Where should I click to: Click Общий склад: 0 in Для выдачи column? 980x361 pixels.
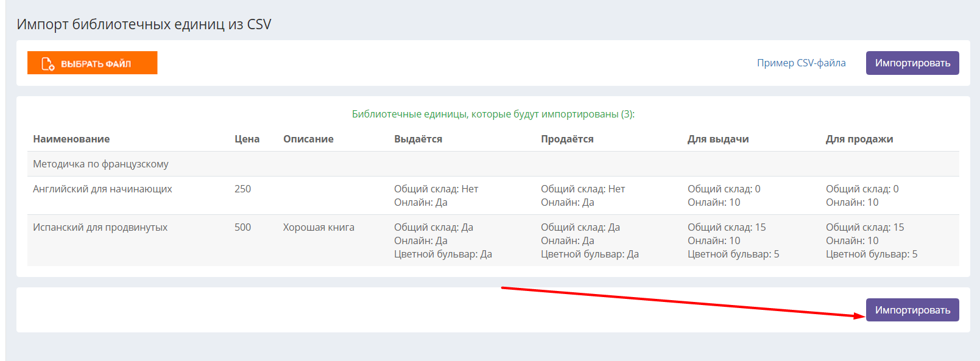pyautogui.click(x=724, y=189)
